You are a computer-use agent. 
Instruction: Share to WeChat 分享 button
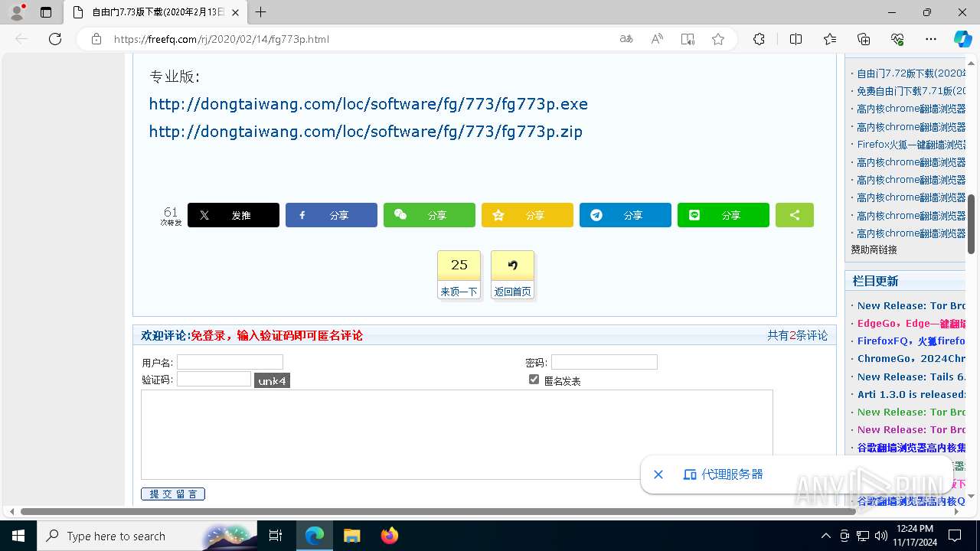[430, 215]
